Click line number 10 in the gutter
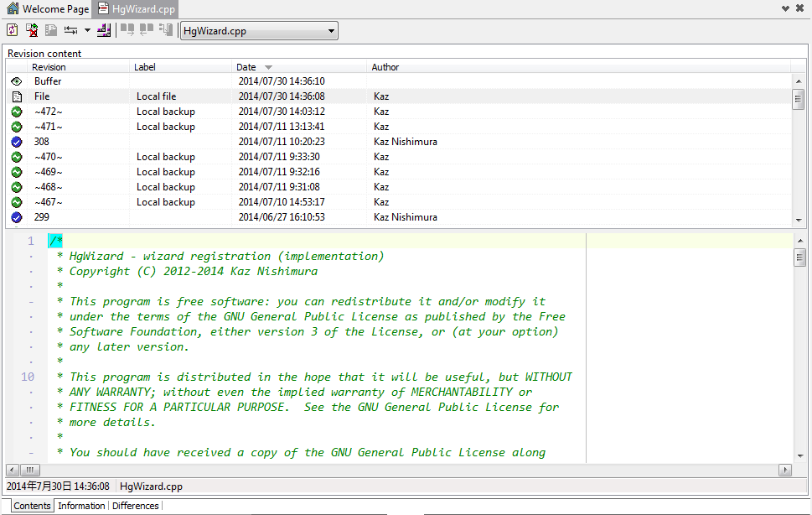The height and width of the screenshot is (515, 812). pyautogui.click(x=28, y=377)
